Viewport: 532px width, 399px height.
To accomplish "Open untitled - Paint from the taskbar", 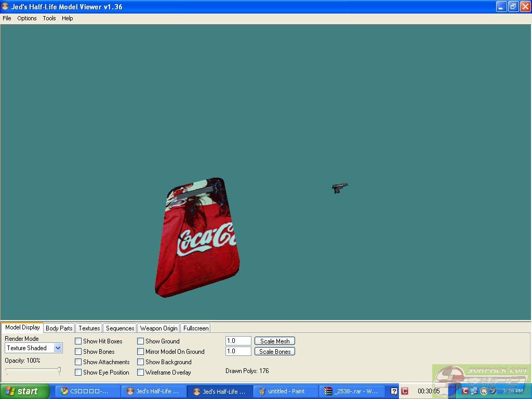I will click(286, 391).
